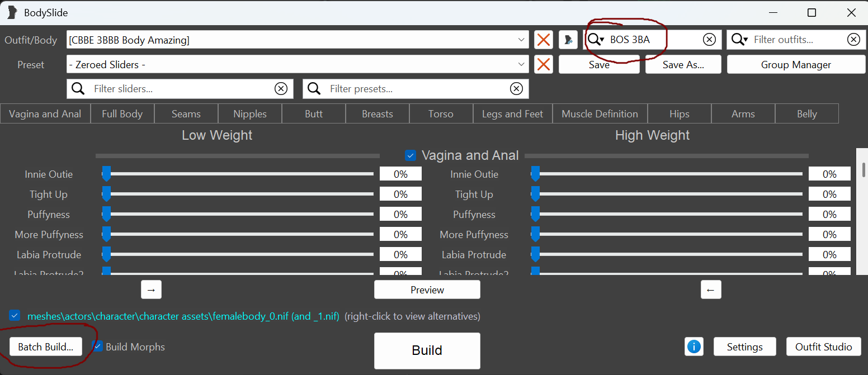This screenshot has width=868, height=375.
Task: Click High Weight Puffyness percent value box
Action: [829, 214]
